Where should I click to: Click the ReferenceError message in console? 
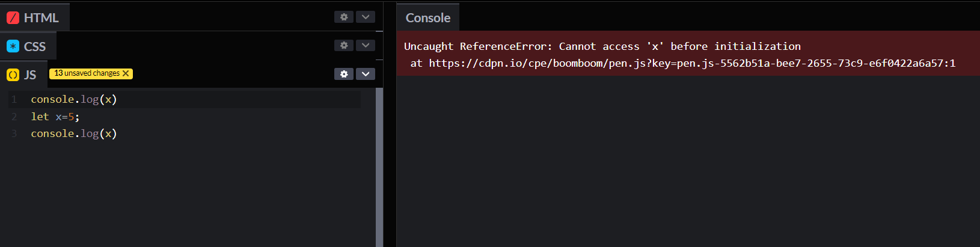[x=602, y=46]
